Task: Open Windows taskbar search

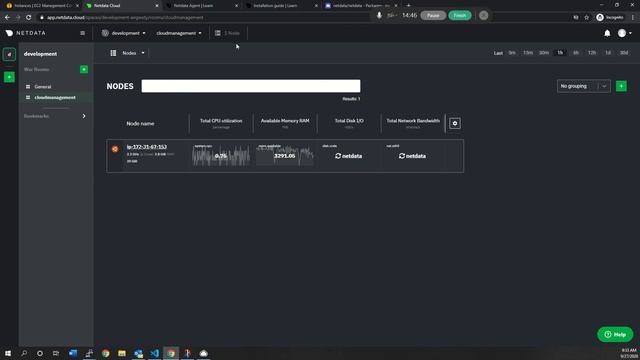Action: (24, 353)
